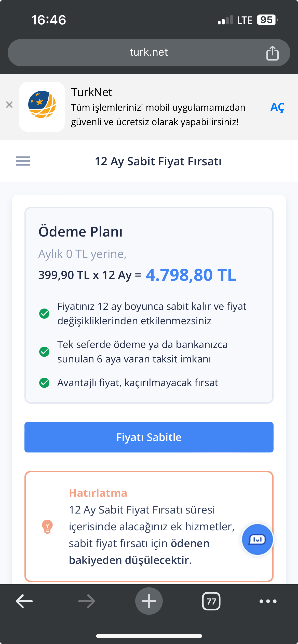Tap the first green checkmark about fixed price
The image size is (298, 644).
click(x=44, y=313)
